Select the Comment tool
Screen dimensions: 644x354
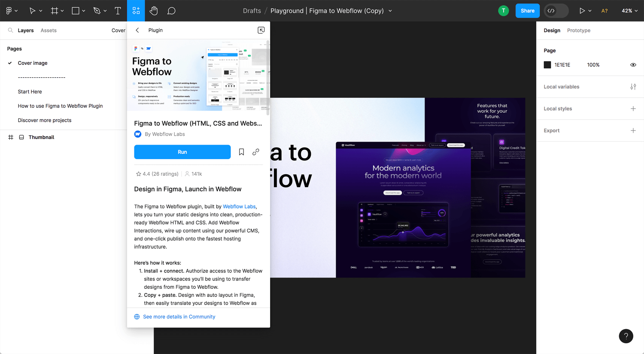[171, 11]
